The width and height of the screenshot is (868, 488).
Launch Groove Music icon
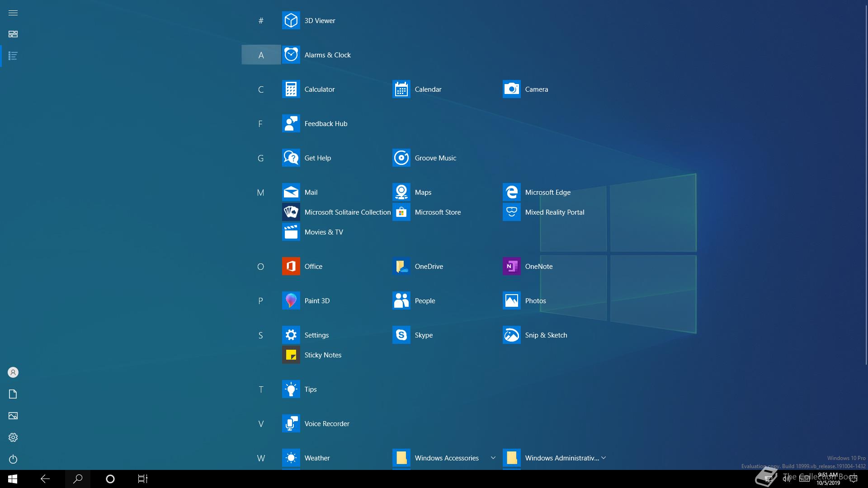(401, 158)
